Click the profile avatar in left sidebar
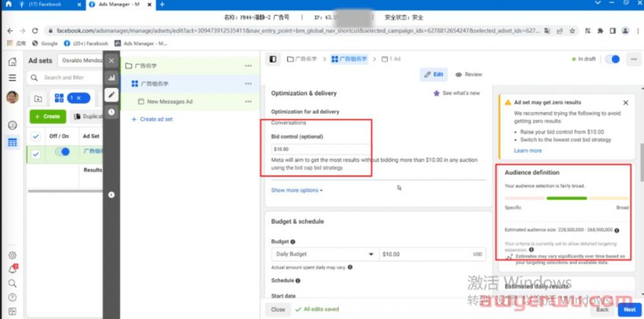This screenshot has width=644, height=319. coord(13,97)
